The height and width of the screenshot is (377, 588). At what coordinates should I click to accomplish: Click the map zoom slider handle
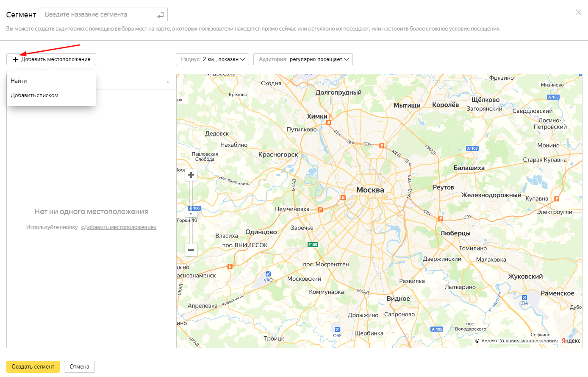coord(191,214)
